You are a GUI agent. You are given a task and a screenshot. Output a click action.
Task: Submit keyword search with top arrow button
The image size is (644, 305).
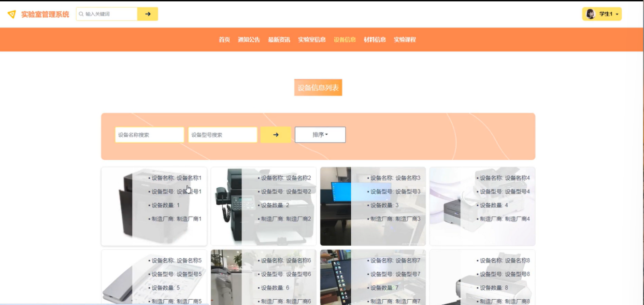pyautogui.click(x=147, y=14)
